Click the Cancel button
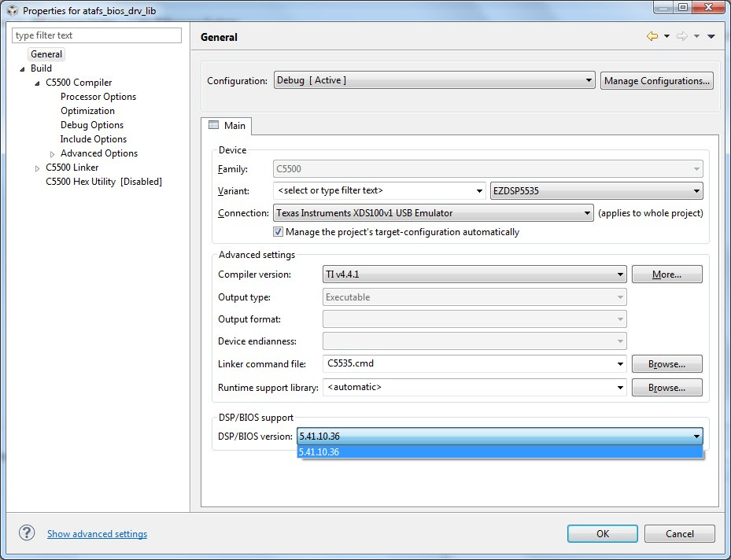 (679, 533)
